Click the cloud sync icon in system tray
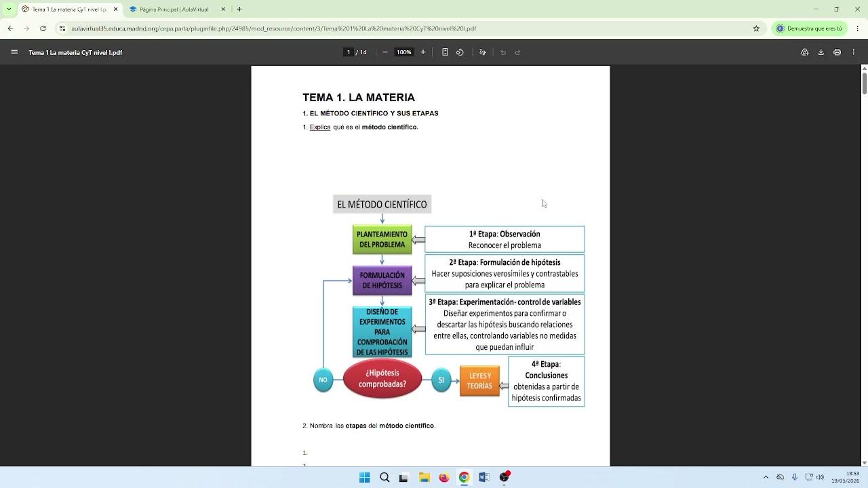Image resolution: width=868 pixels, height=488 pixels. point(781,477)
